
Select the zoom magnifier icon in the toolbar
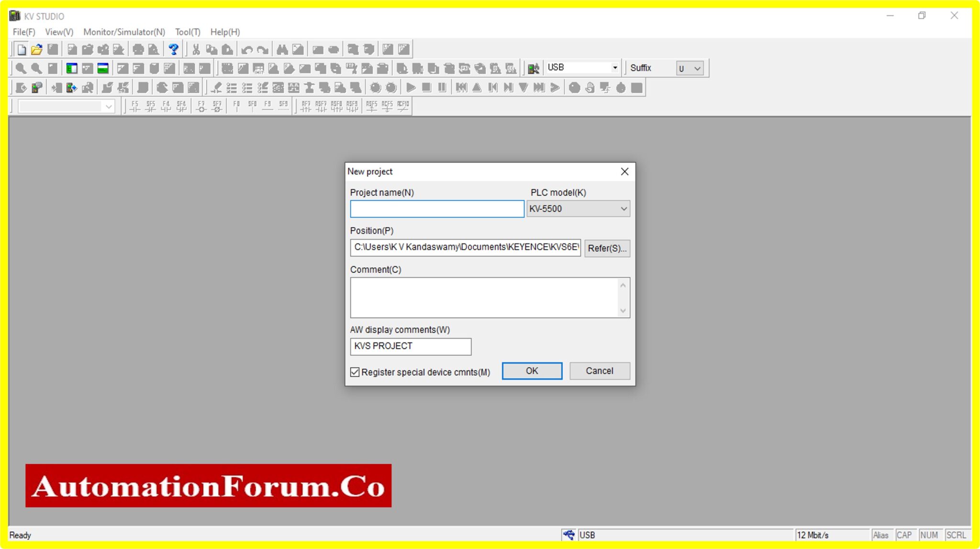[20, 68]
